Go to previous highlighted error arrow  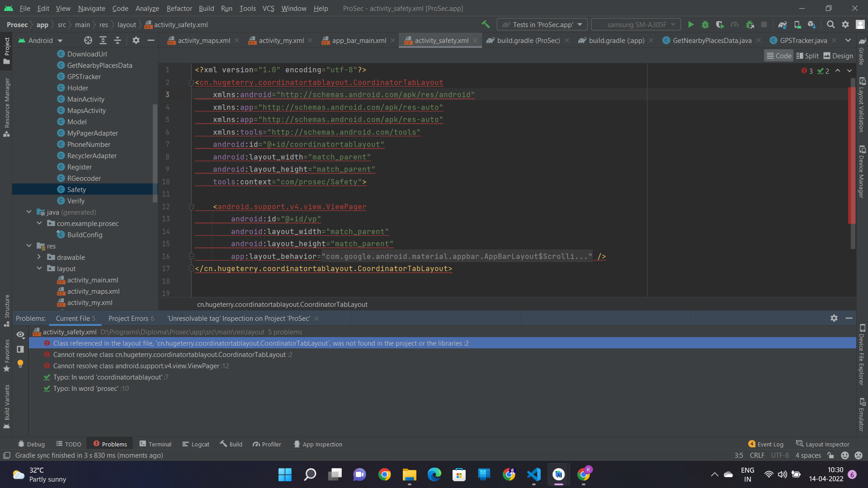tap(838, 70)
